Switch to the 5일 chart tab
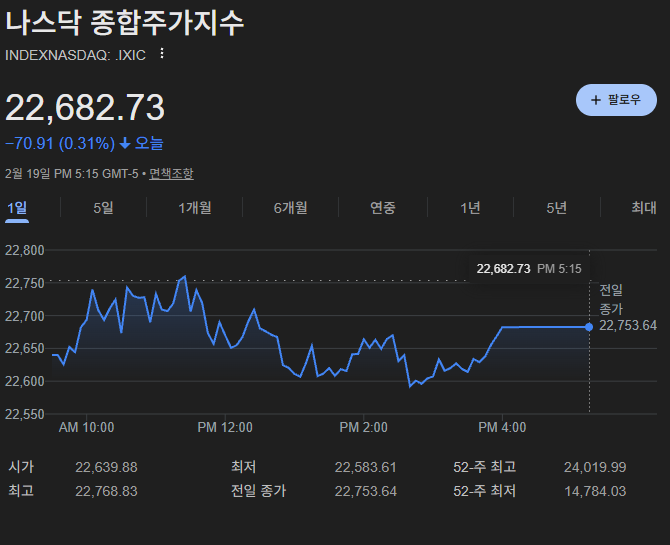The height and width of the screenshot is (545, 670). coord(103,208)
